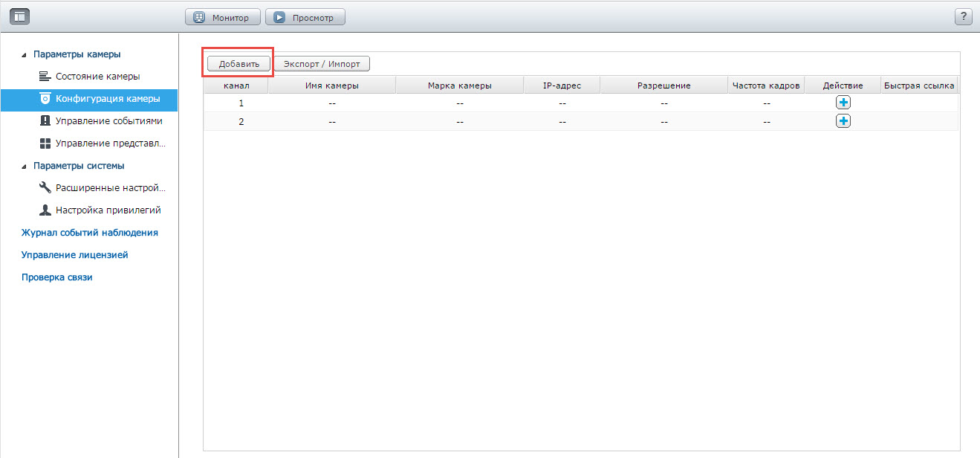This screenshot has height=458, width=980.
Task: Click the Состояние камеры list icon
Action: 45,77
